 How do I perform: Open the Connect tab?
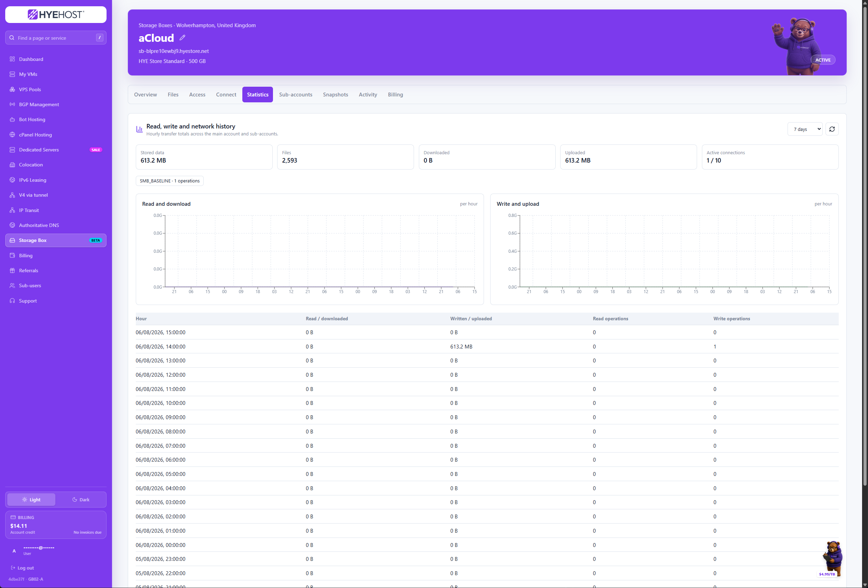pyautogui.click(x=226, y=94)
